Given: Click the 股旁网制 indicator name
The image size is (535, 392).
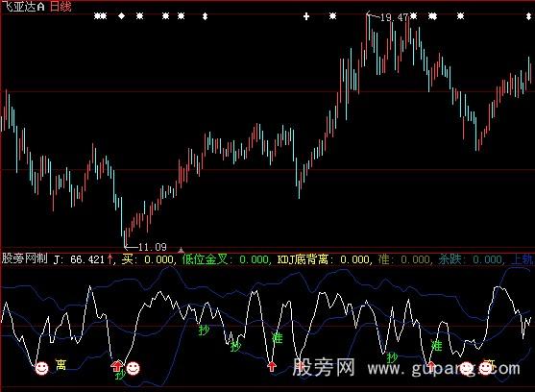Looking at the screenshot, I should click(25, 258).
